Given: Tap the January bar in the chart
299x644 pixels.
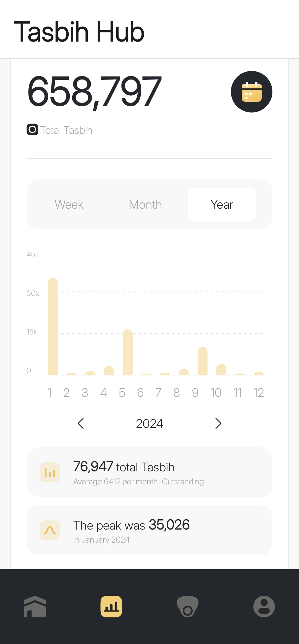Looking at the screenshot, I should 53,327.
